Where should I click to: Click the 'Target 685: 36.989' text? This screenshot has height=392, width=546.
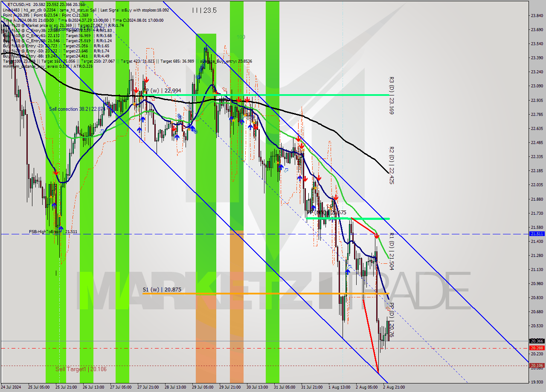click(x=176, y=61)
